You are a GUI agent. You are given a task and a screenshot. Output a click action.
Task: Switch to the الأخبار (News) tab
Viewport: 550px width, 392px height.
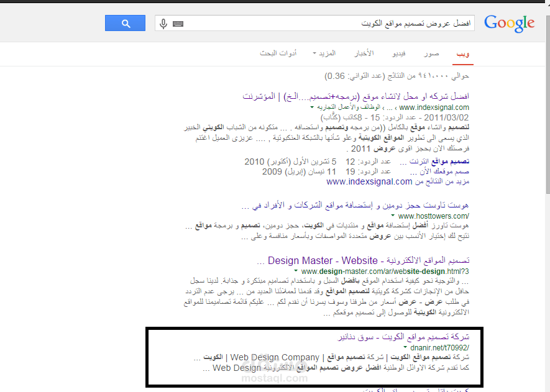(x=364, y=53)
